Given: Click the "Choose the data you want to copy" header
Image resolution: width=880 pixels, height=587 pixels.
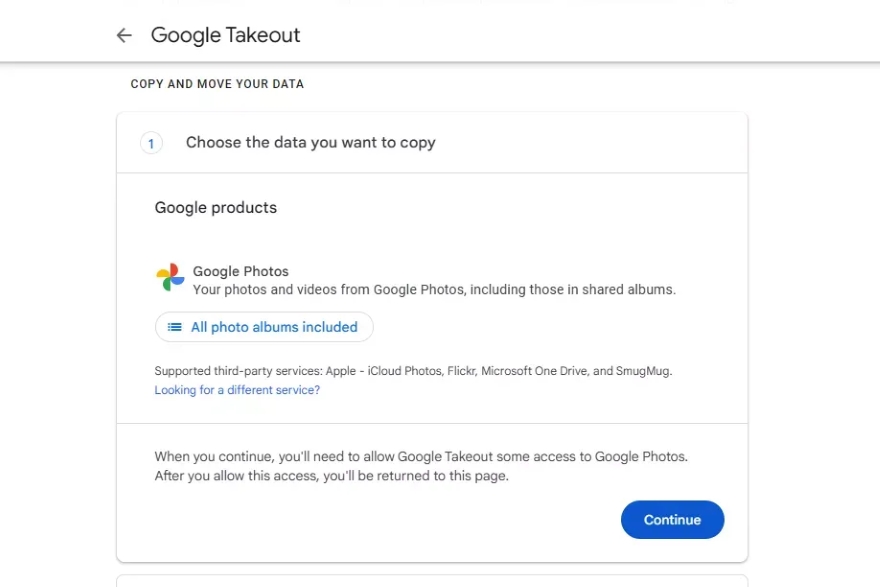Looking at the screenshot, I should tap(310, 142).
